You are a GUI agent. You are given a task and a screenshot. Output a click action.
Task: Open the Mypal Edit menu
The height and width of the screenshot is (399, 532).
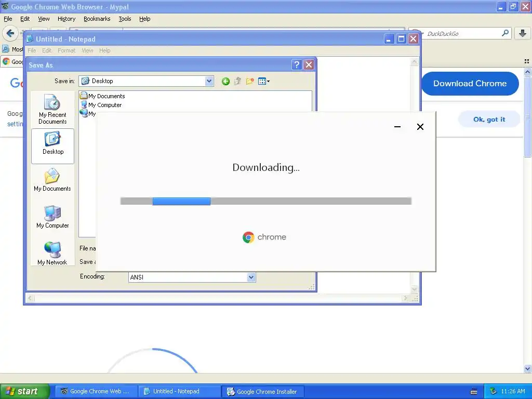[25, 19]
